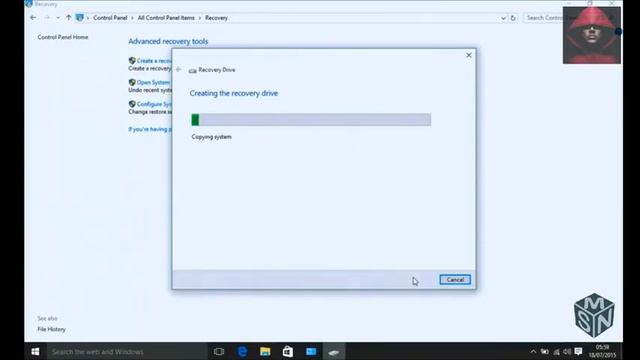Cancel the recovery drive creation

[455, 280]
